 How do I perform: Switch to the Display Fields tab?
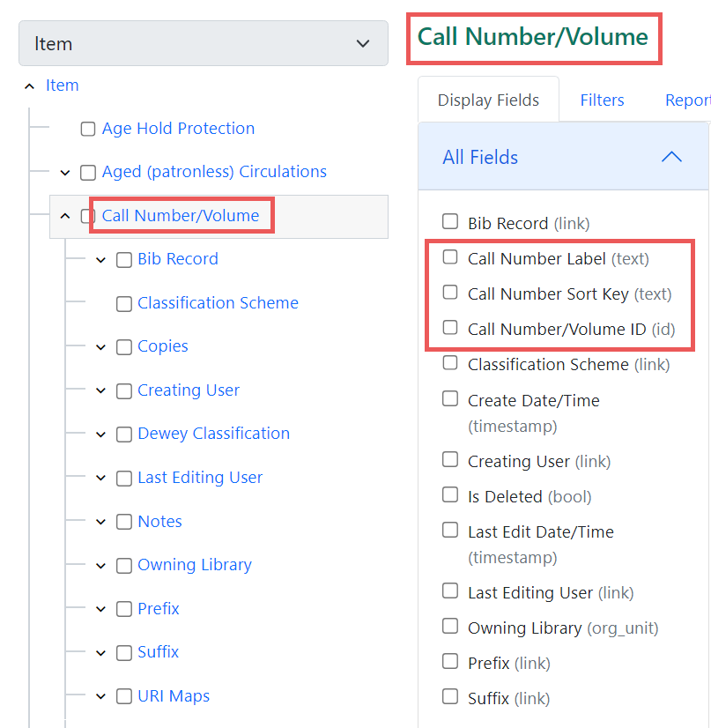click(489, 100)
